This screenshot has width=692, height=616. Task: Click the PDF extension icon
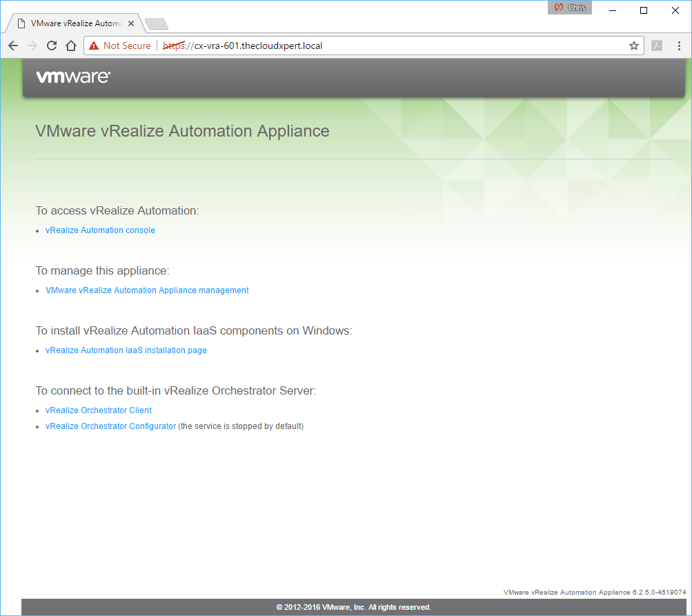(x=658, y=46)
